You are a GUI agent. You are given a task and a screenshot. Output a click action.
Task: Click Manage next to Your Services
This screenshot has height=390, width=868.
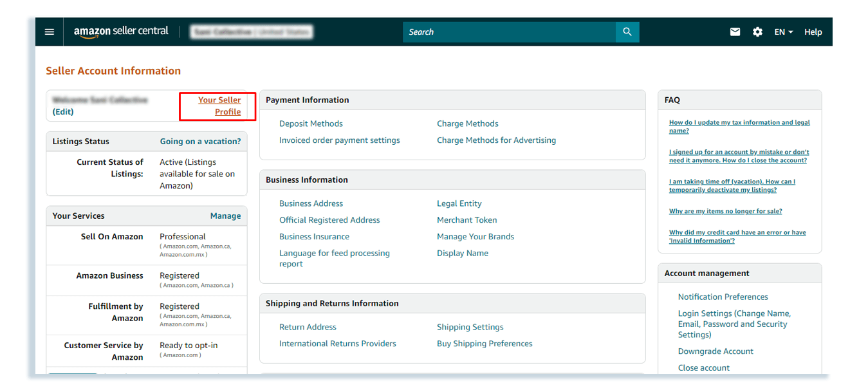(x=225, y=216)
